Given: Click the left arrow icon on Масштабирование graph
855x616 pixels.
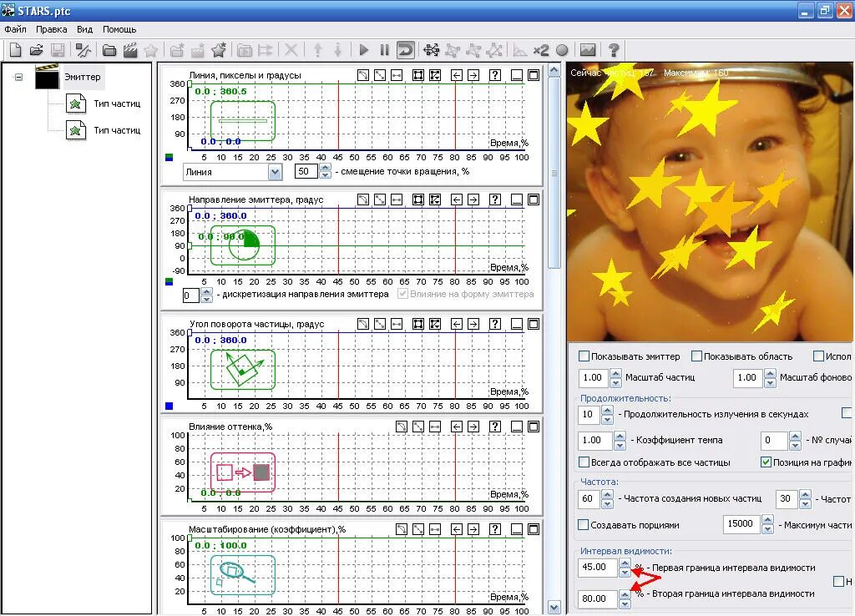Looking at the screenshot, I should coord(457,529).
